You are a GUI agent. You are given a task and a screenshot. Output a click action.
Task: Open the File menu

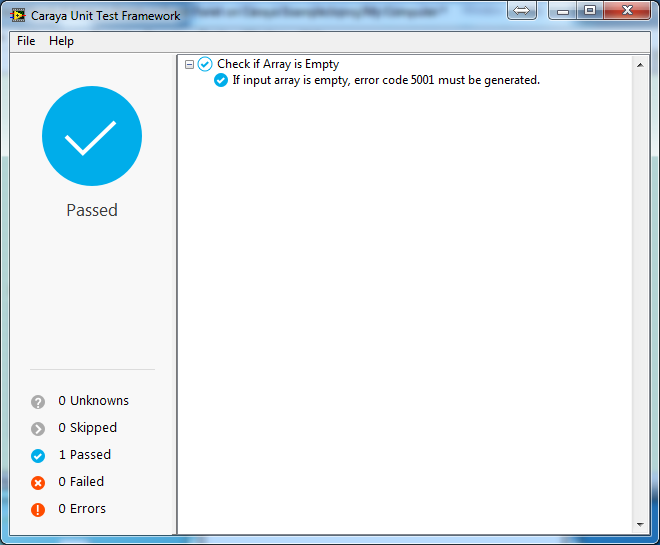(26, 41)
